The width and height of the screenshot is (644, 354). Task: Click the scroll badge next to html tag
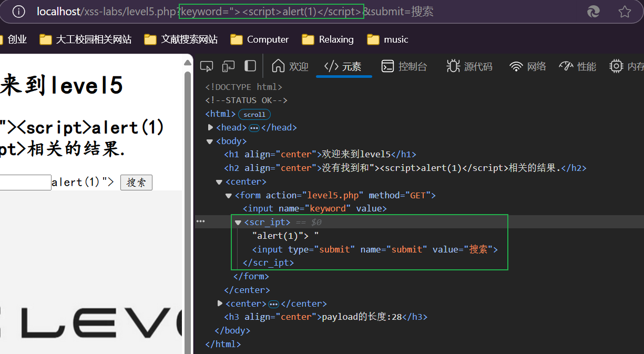pyautogui.click(x=254, y=114)
